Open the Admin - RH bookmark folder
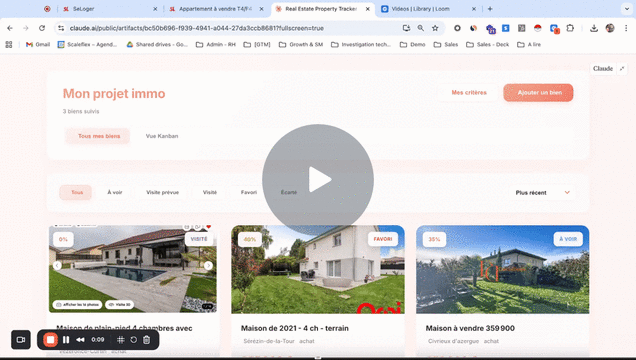 pyautogui.click(x=215, y=45)
